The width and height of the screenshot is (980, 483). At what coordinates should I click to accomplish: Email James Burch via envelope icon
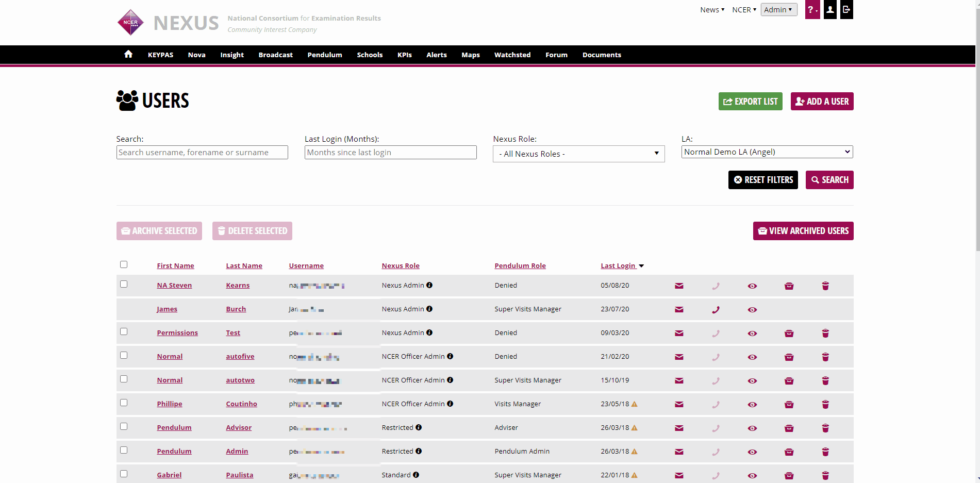click(679, 310)
